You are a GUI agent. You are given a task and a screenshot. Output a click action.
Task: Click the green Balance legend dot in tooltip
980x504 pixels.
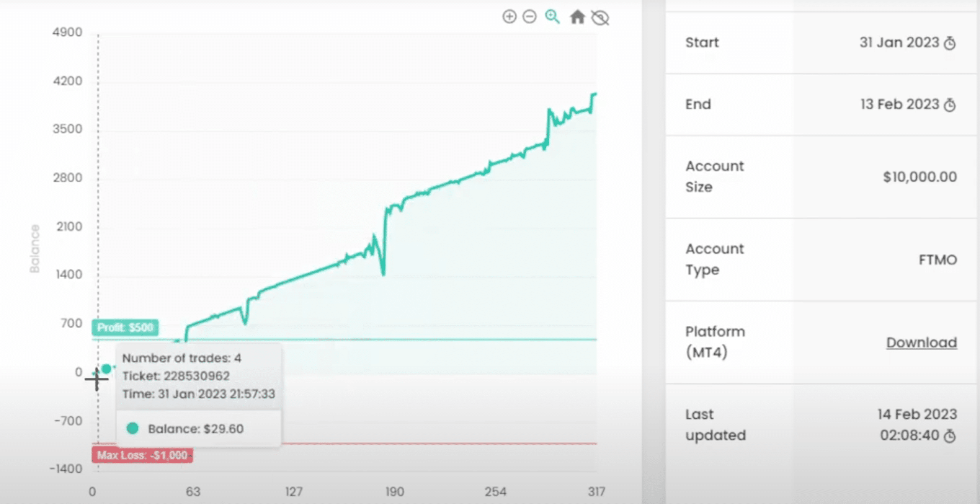coord(132,428)
